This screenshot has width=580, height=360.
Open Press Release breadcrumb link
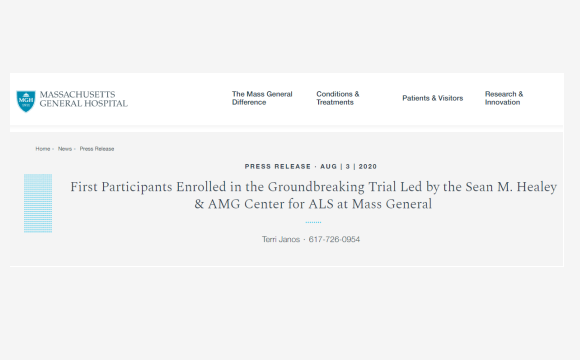tap(97, 149)
